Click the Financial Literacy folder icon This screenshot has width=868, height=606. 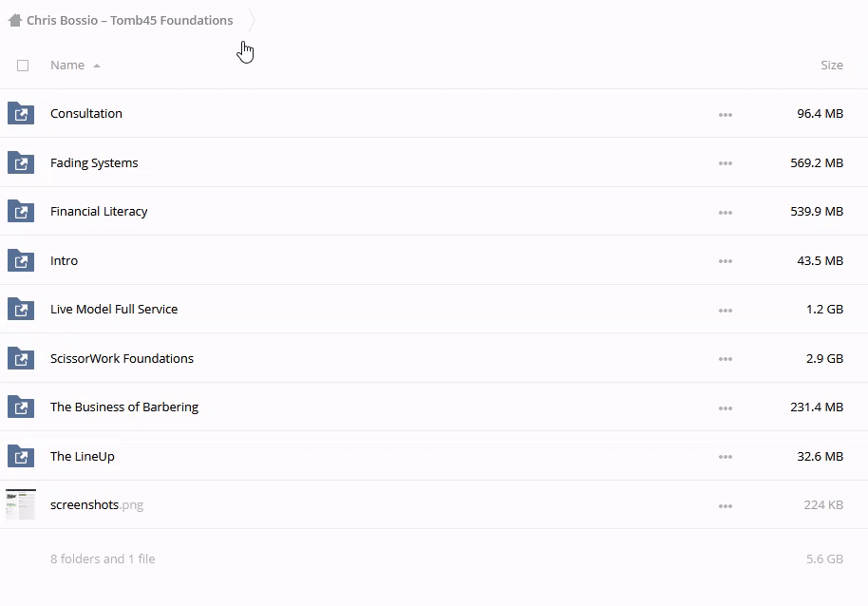21,212
